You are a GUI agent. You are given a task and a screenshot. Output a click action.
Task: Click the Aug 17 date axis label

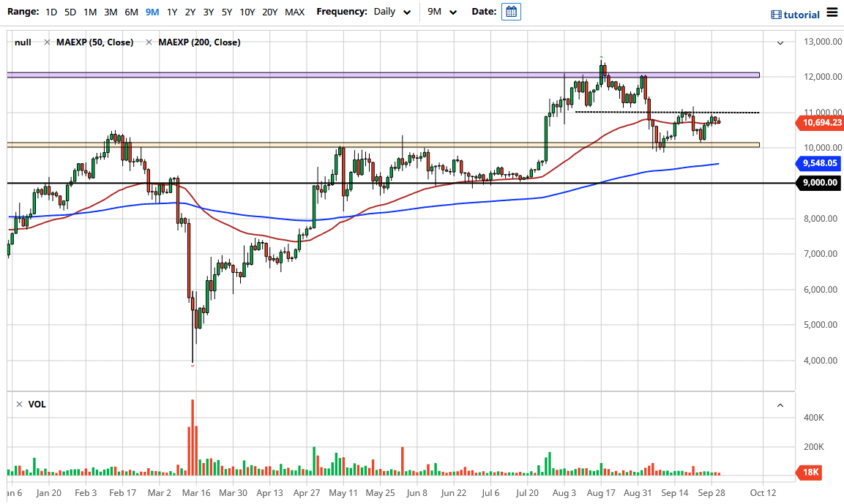point(601,493)
